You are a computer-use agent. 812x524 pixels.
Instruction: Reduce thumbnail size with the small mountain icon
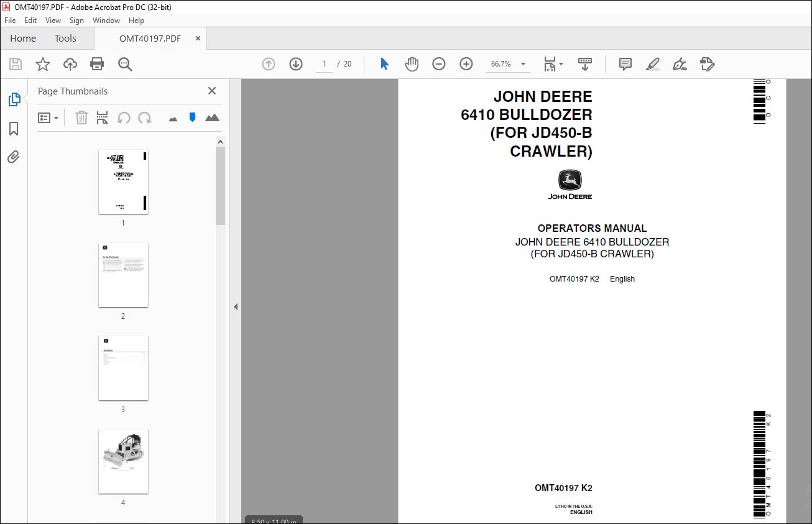coord(173,118)
